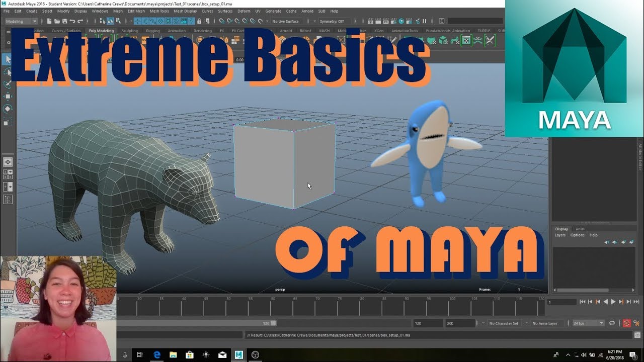Viewport: 644px width, 362px height.
Task: Click the New Scene icon
Action: (49, 21)
